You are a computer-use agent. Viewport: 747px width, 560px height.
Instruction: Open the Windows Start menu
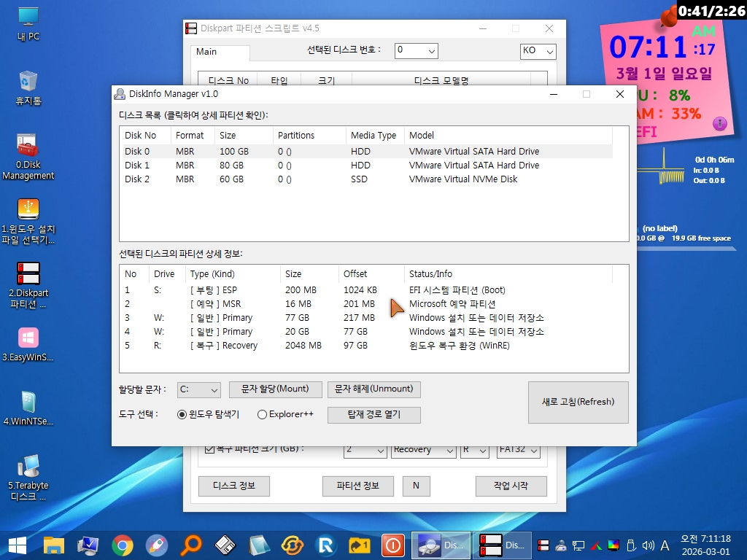(18, 545)
